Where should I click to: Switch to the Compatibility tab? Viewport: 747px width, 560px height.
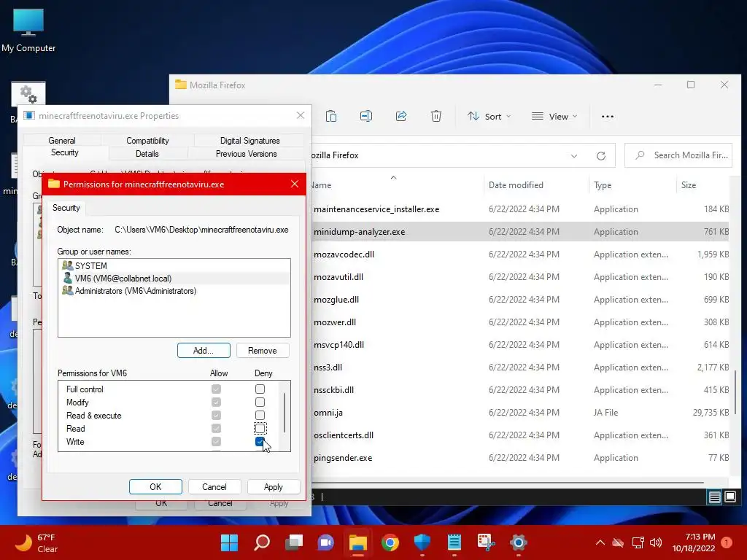(x=147, y=141)
